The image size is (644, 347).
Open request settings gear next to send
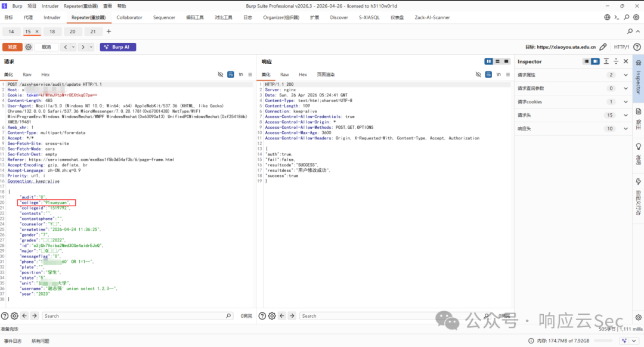tap(29, 47)
